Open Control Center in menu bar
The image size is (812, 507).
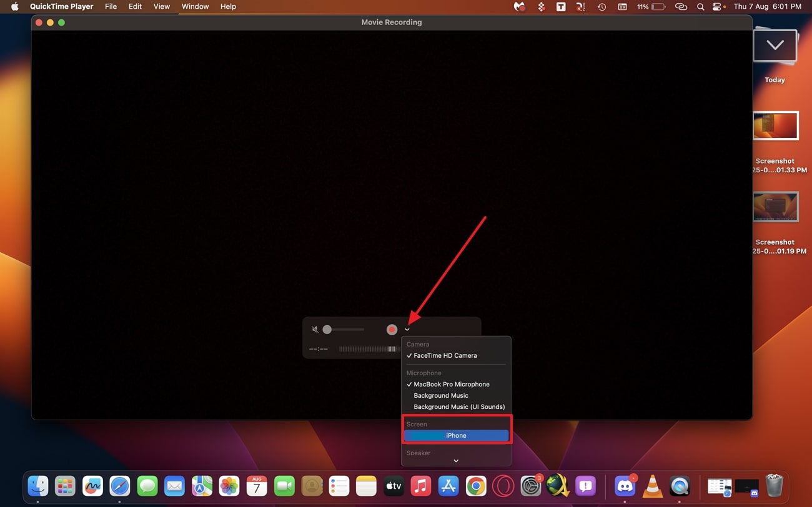tap(718, 6)
